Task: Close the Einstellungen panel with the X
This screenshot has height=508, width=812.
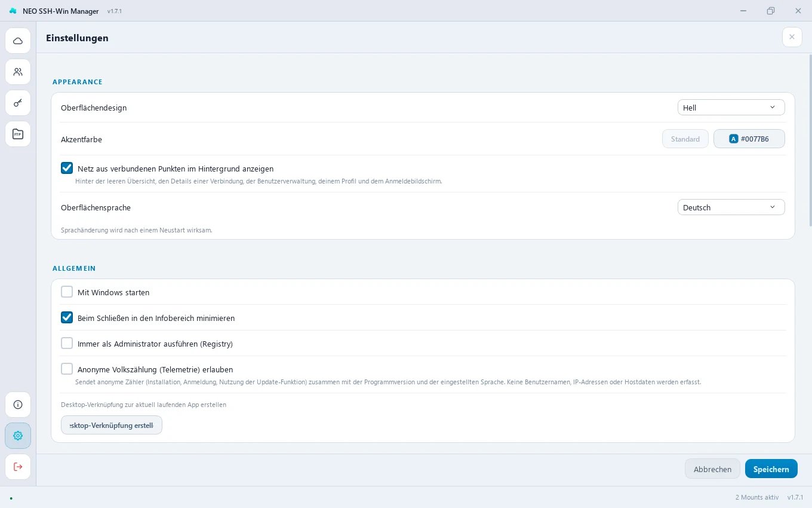Action: 792,37
